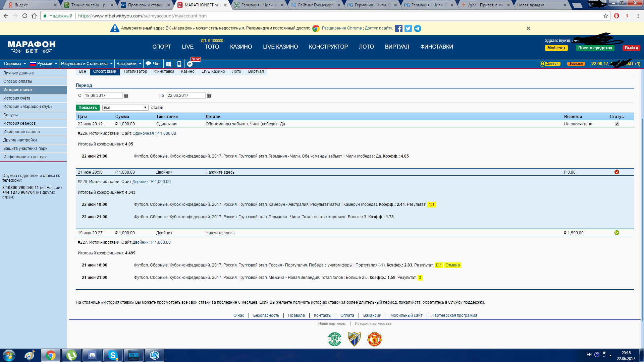Click the mobile version phone icon
Viewport: 644px width, 362px height.
tap(179, 64)
